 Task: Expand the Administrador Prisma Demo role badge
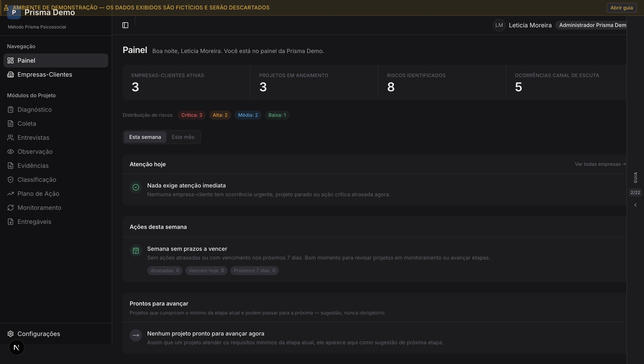(592, 25)
